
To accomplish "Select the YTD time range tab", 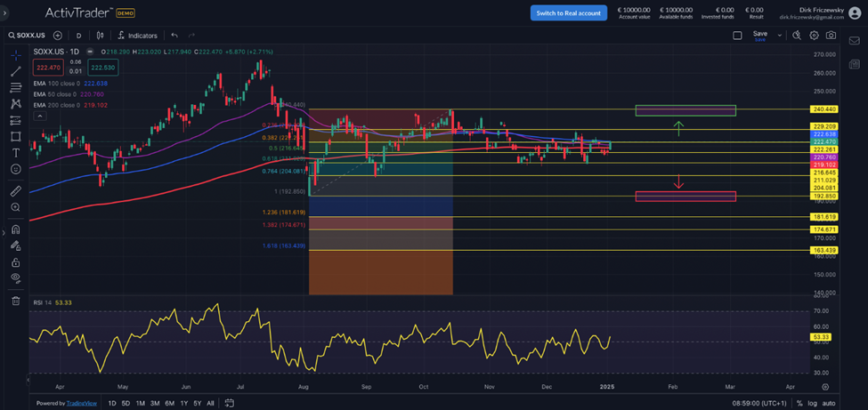I will [x=183, y=403].
